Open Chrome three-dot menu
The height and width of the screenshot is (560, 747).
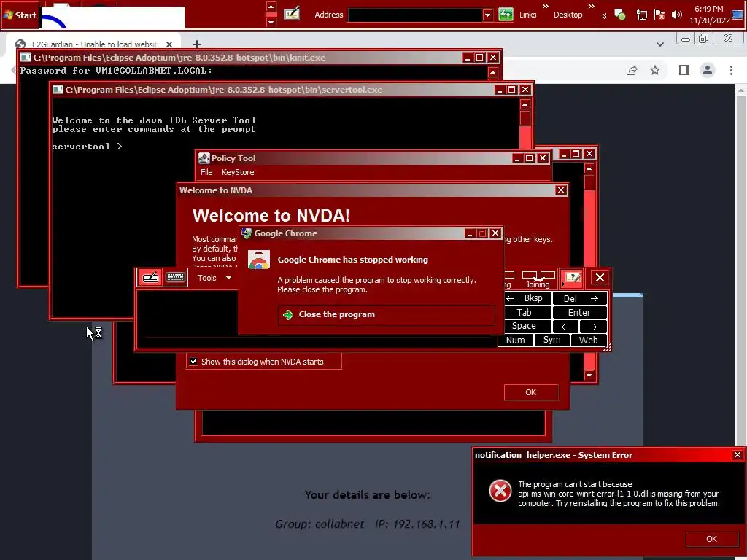731,71
